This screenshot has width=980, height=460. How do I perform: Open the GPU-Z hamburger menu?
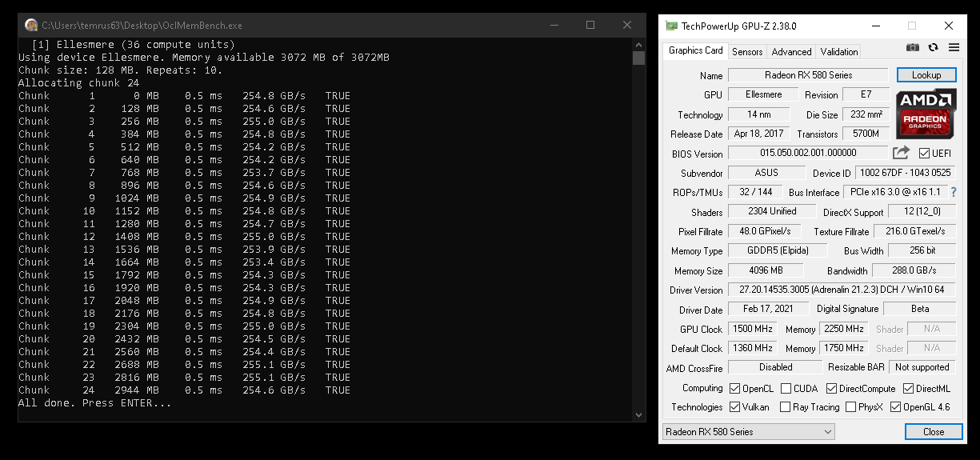pyautogui.click(x=954, y=48)
